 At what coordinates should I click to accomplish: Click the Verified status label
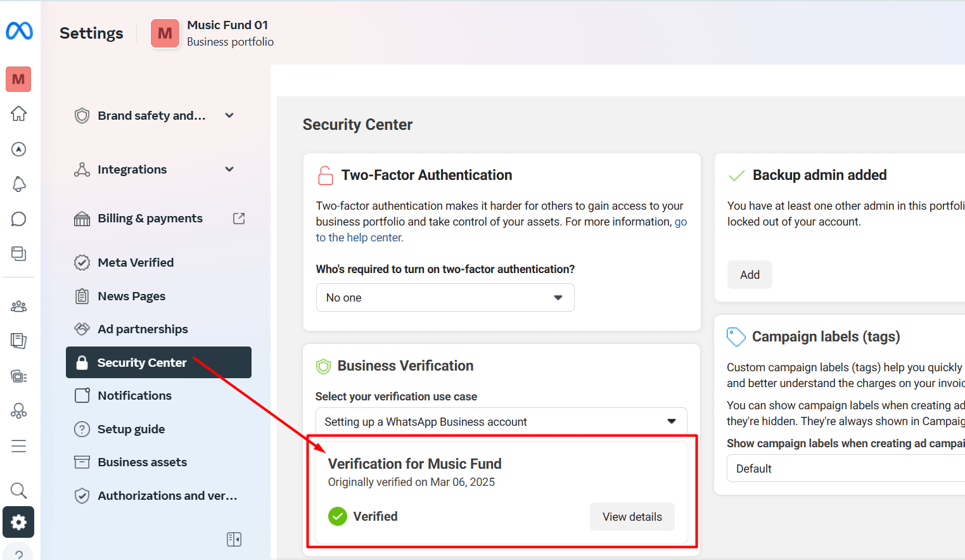376,516
